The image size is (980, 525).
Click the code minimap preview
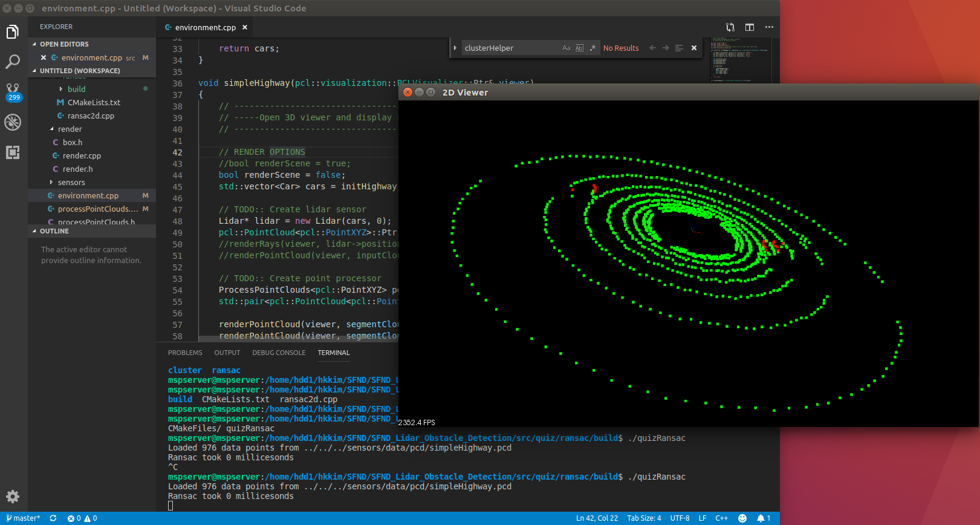741,59
